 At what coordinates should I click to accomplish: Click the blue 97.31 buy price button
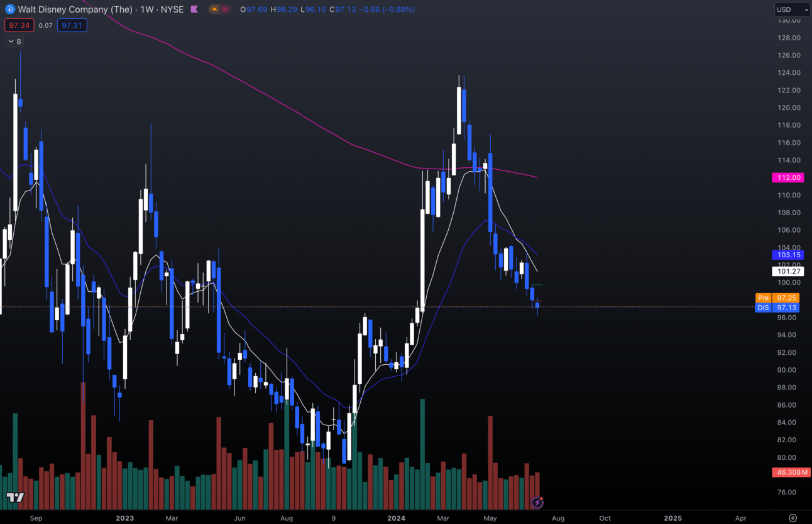click(72, 25)
